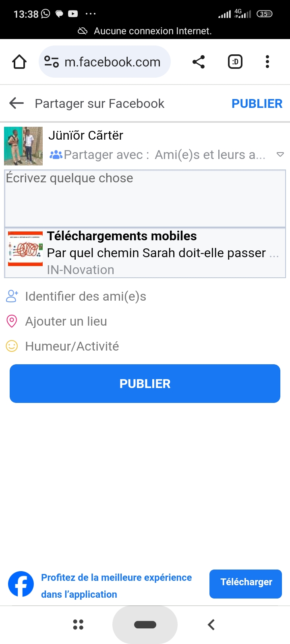Expand the audience dropdown arrow
This screenshot has height=644, width=290.
click(280, 155)
